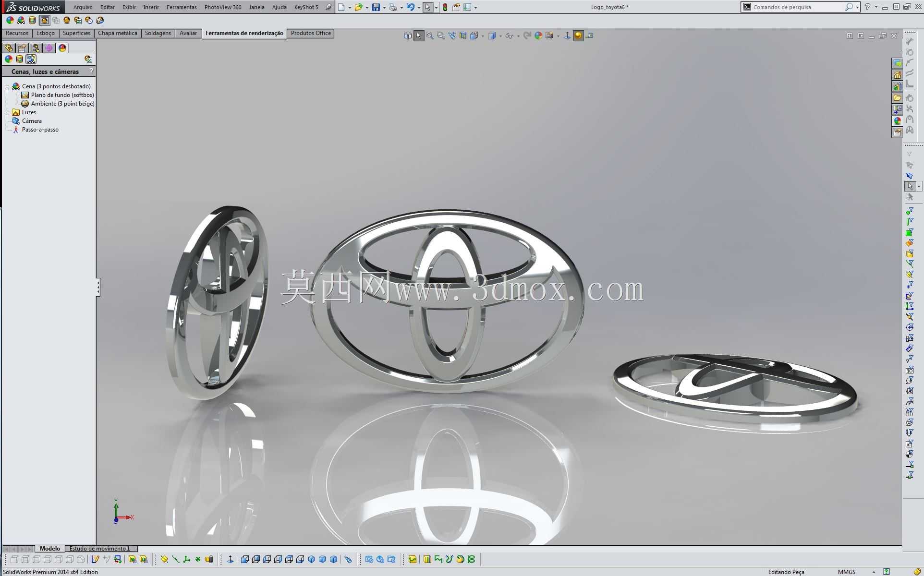Click the Appearances color ball in right task pane
The height and width of the screenshot is (576, 924).
[x=897, y=120]
